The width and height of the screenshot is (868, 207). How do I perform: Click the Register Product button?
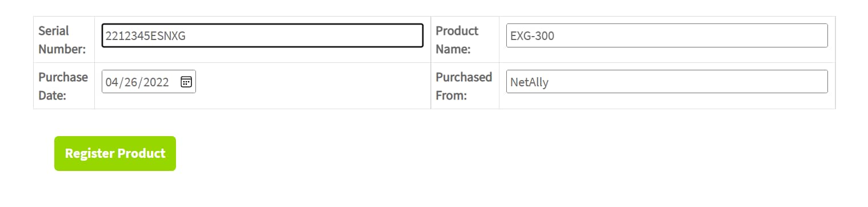click(115, 153)
